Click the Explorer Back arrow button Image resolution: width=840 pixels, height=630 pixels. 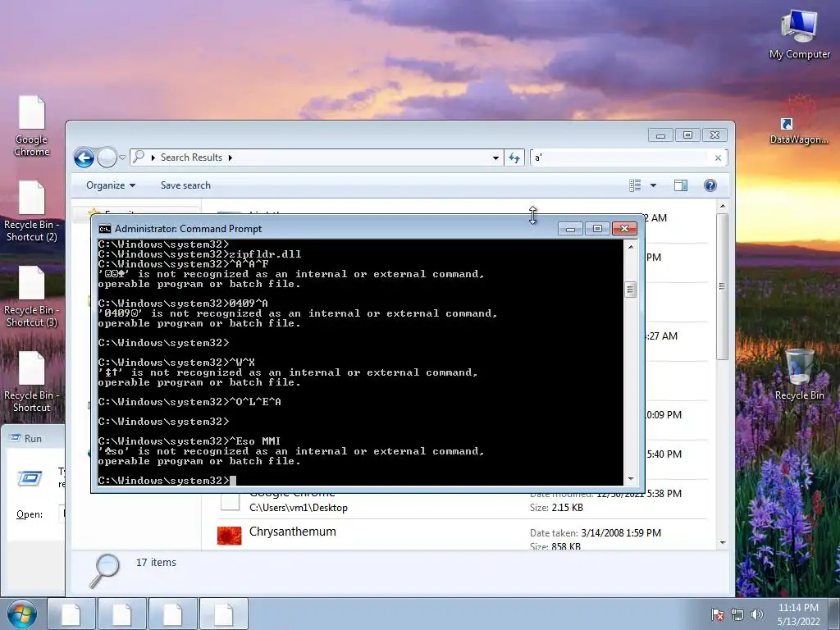click(84, 157)
